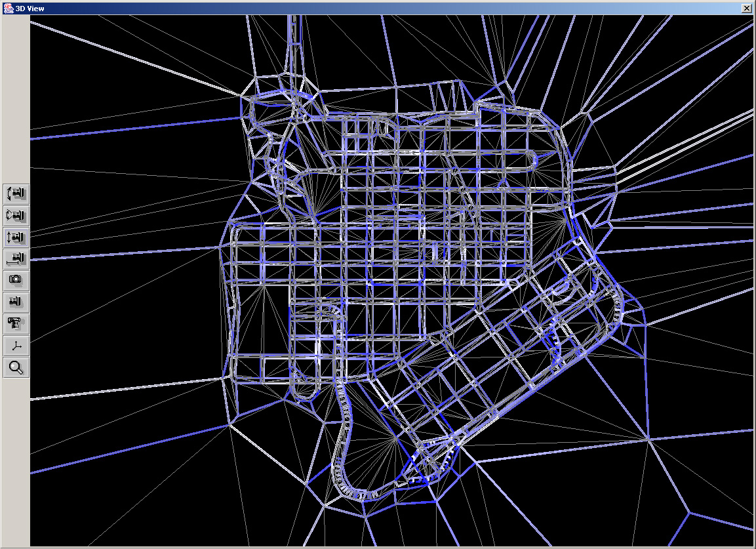Click the diagonal street blocks in the lower right
This screenshot has width=756, height=549.
tap(498, 367)
